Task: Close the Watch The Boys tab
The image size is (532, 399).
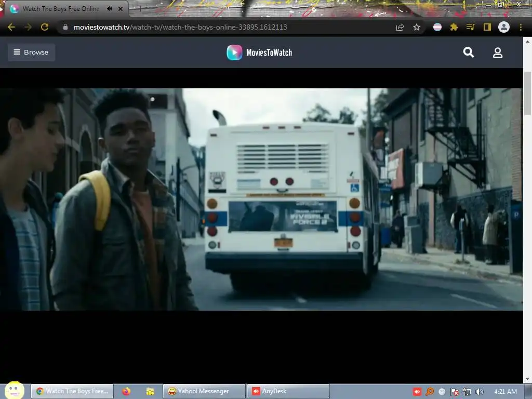Action: coord(121,9)
